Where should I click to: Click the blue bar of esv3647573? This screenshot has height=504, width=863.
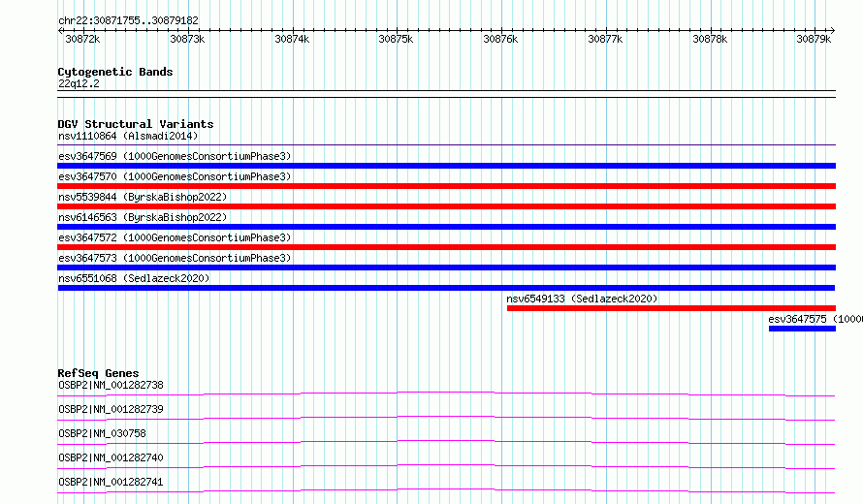[x=446, y=268]
